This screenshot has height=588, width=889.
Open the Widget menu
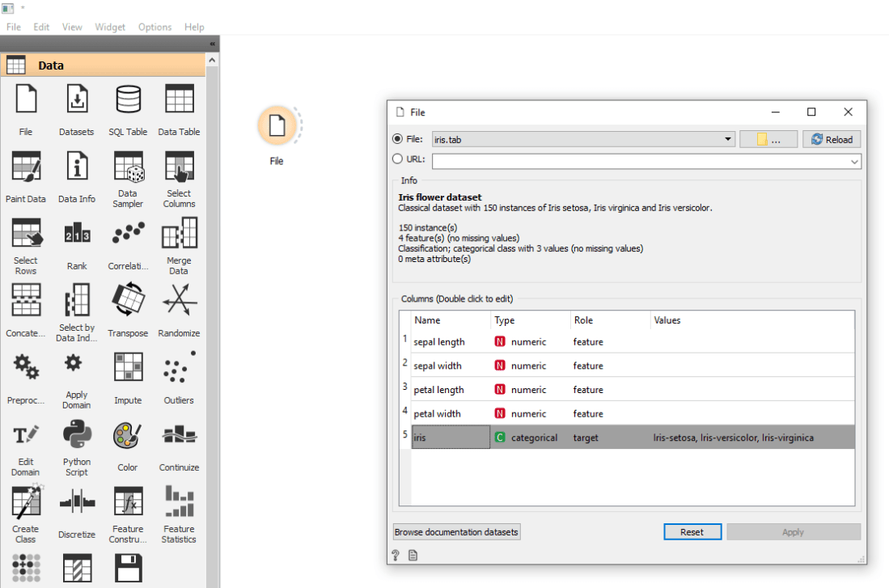110,27
